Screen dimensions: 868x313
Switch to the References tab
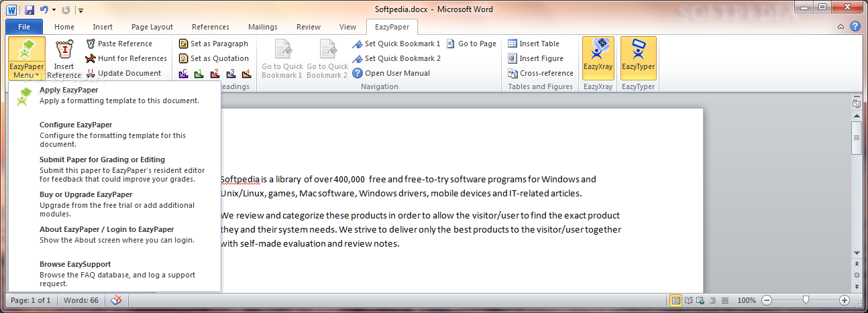(211, 27)
